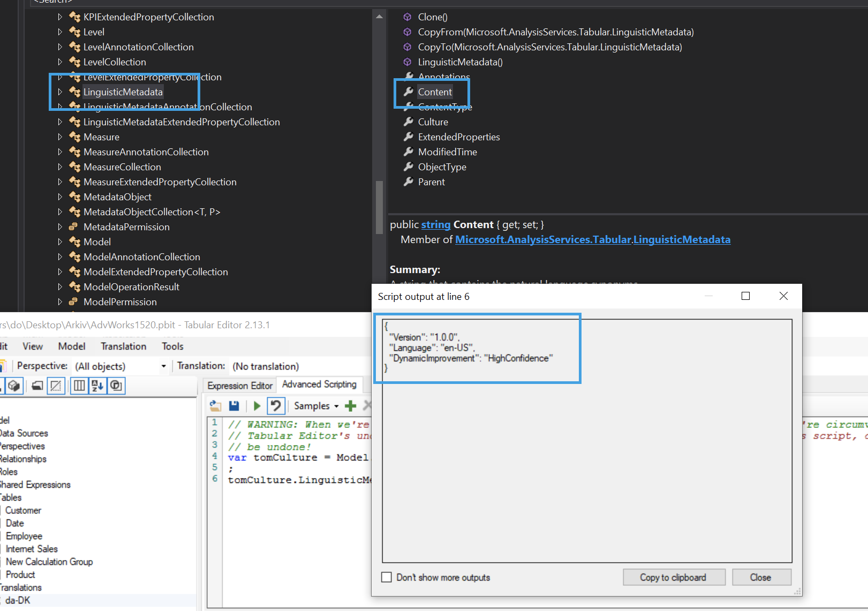The width and height of the screenshot is (868, 611).
Task: Save the script using the disk icon
Action: [x=234, y=406]
